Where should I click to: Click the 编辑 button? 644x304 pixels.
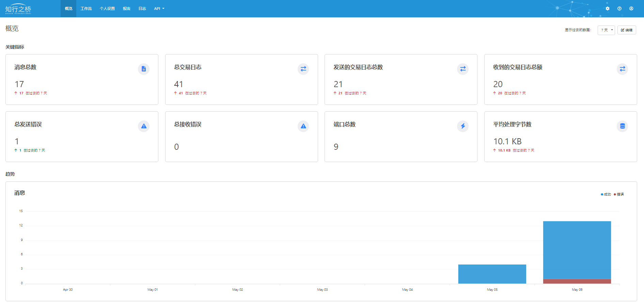627,30
